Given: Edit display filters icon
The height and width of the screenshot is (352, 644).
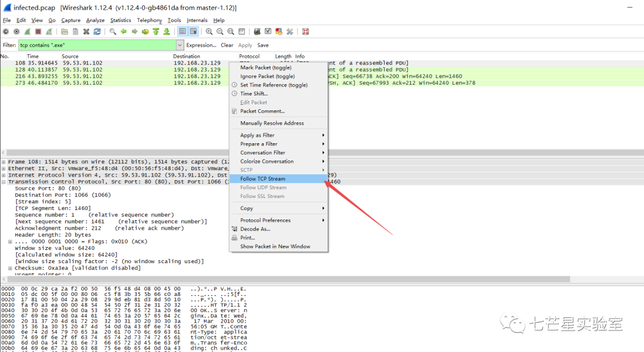Looking at the screenshot, I should click(268, 32).
